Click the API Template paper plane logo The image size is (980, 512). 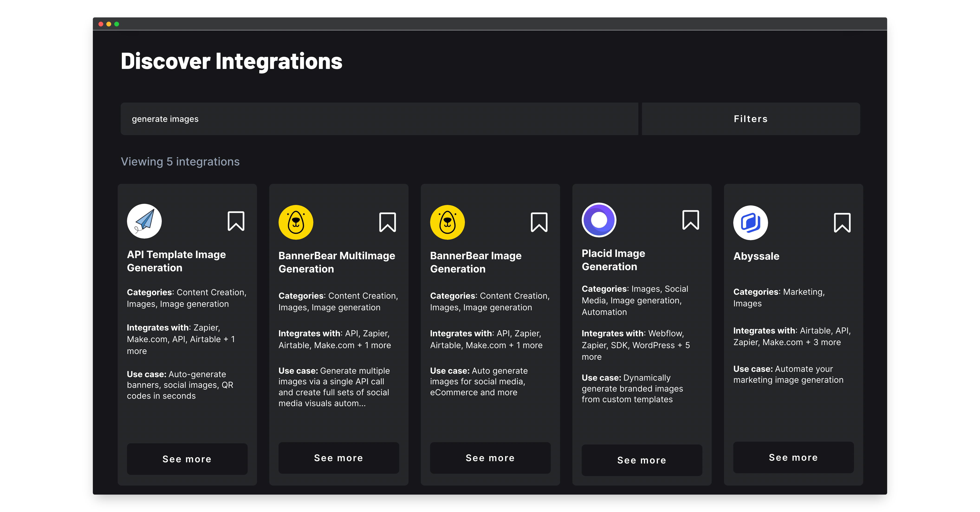(144, 221)
